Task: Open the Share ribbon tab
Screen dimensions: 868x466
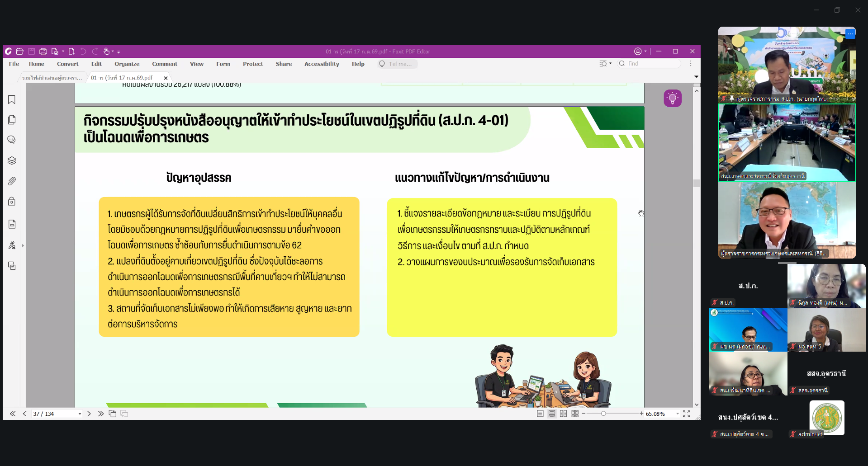Action: [284, 64]
